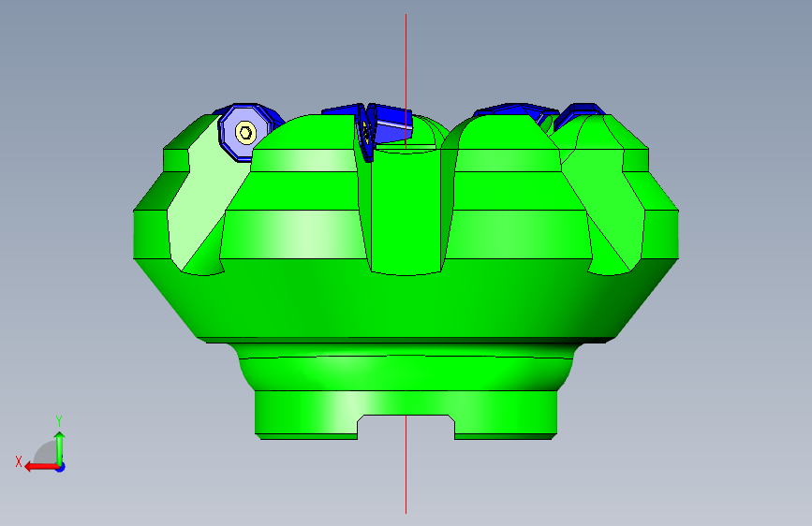This screenshot has height=526, width=812.
Task: Select the drive slot notch at the bottom
Action: pyautogui.click(x=406, y=427)
